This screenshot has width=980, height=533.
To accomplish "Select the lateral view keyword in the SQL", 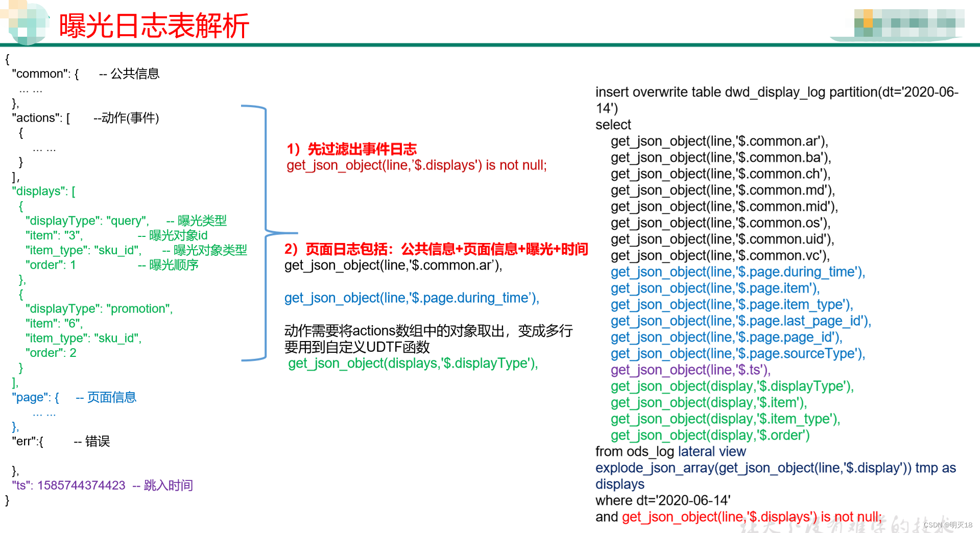I will (711, 451).
